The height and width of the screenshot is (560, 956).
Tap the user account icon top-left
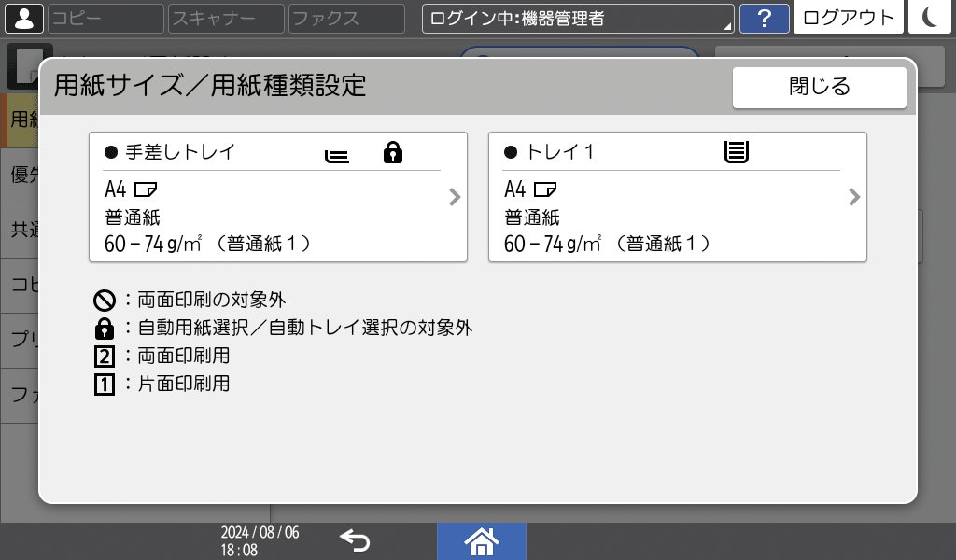pyautogui.click(x=23, y=18)
